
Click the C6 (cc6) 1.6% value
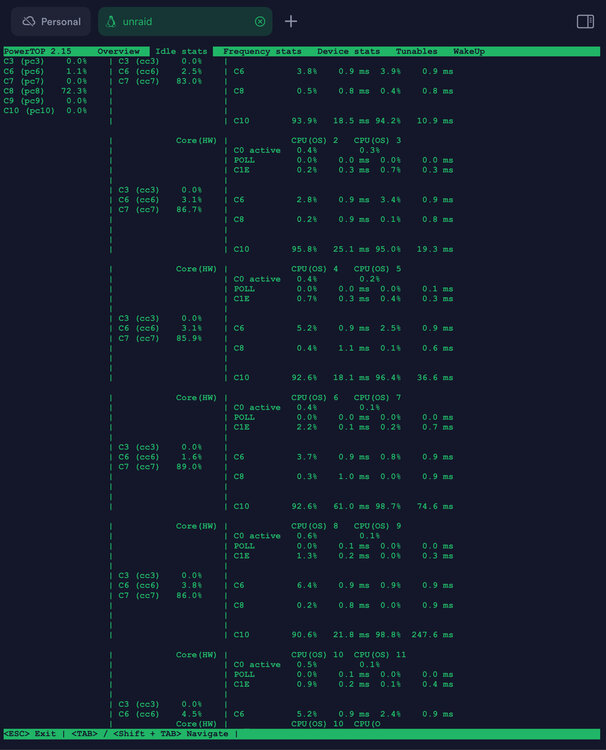191,457
